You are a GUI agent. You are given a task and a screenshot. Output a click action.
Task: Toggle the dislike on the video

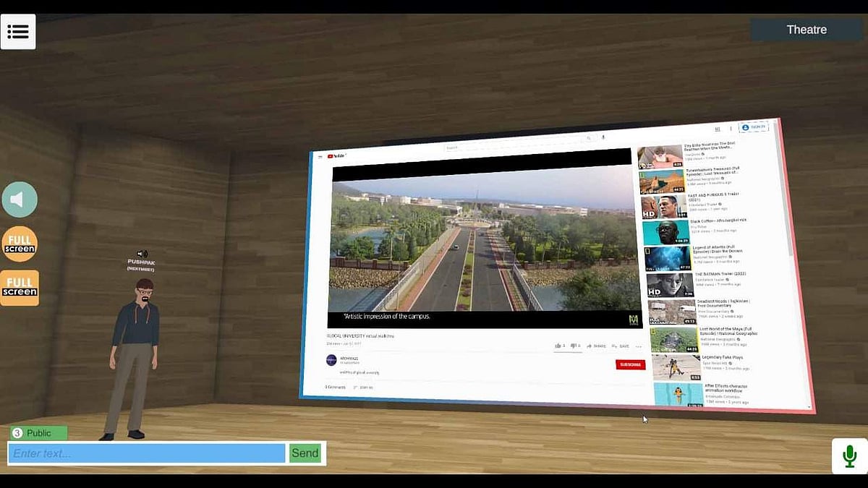(574, 346)
